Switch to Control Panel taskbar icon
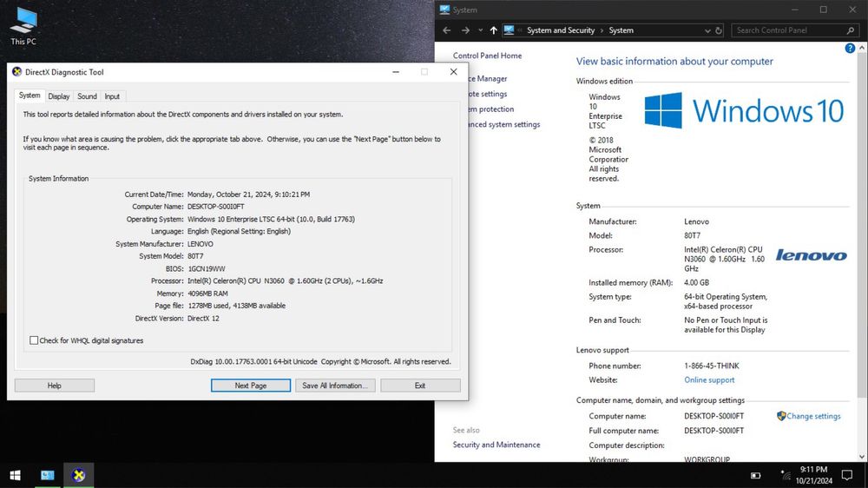This screenshot has width=868, height=488. pos(48,475)
